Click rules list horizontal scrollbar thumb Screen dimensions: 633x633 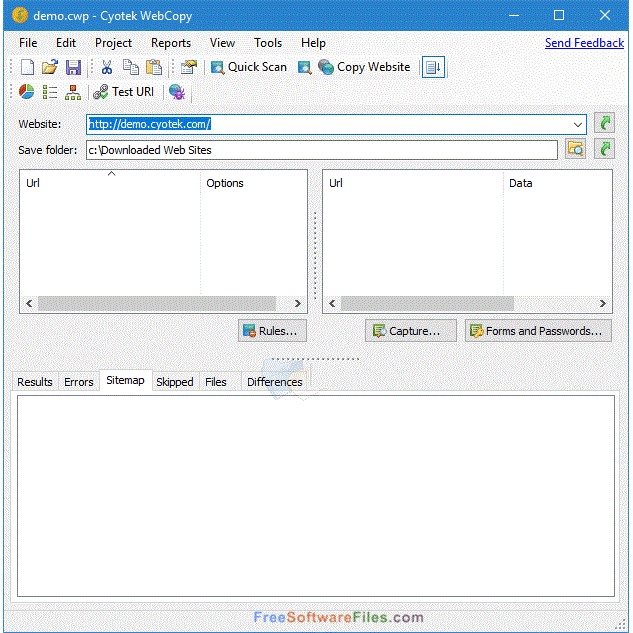pos(157,303)
